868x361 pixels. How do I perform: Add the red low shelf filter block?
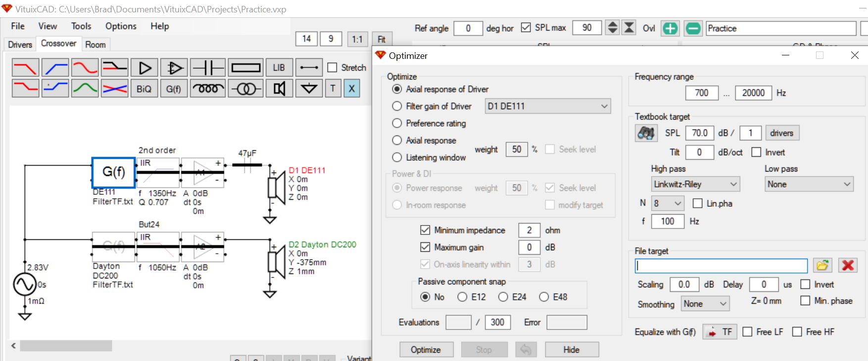click(x=25, y=89)
